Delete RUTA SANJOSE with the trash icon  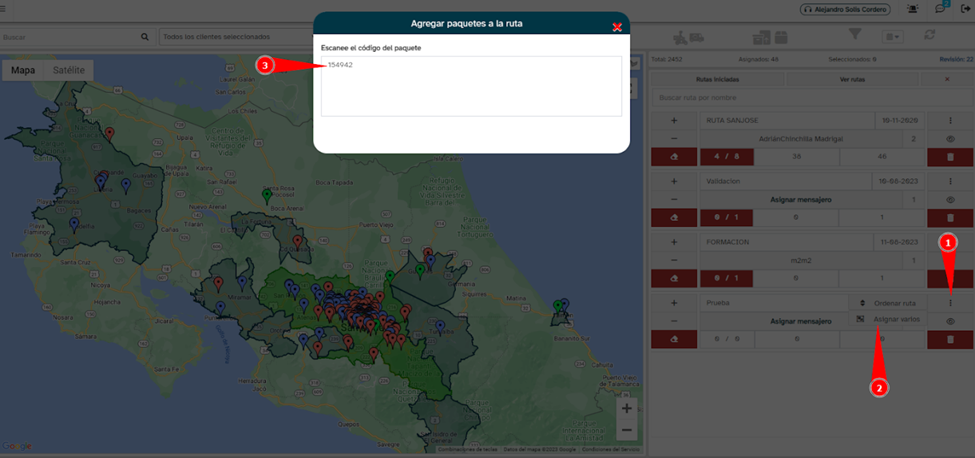(x=950, y=158)
